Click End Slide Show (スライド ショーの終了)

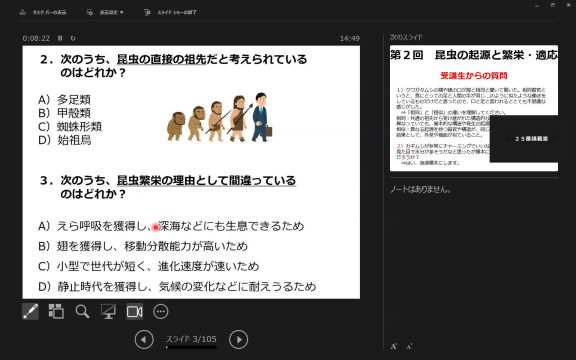(x=170, y=12)
